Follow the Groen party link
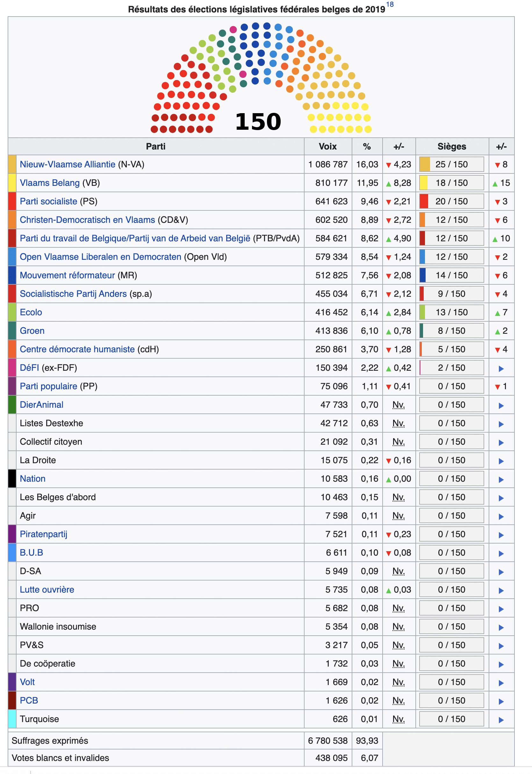Screen dimensions: 532x774 32,331
